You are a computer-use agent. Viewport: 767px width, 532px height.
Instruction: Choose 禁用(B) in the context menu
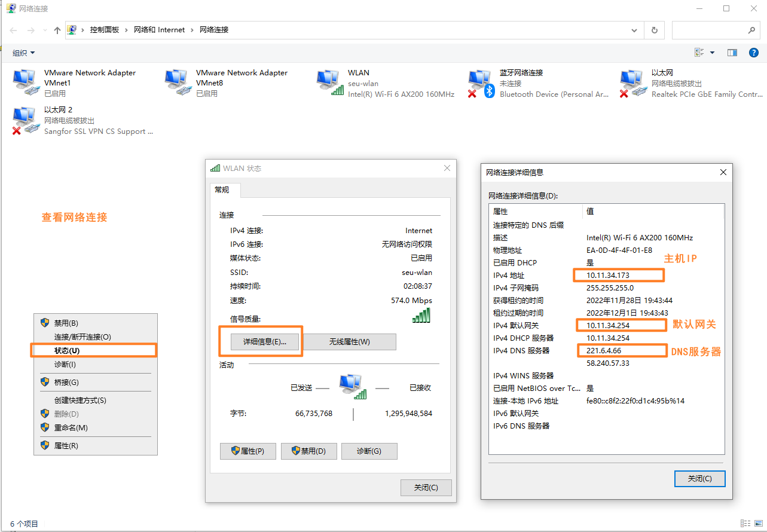96,323
